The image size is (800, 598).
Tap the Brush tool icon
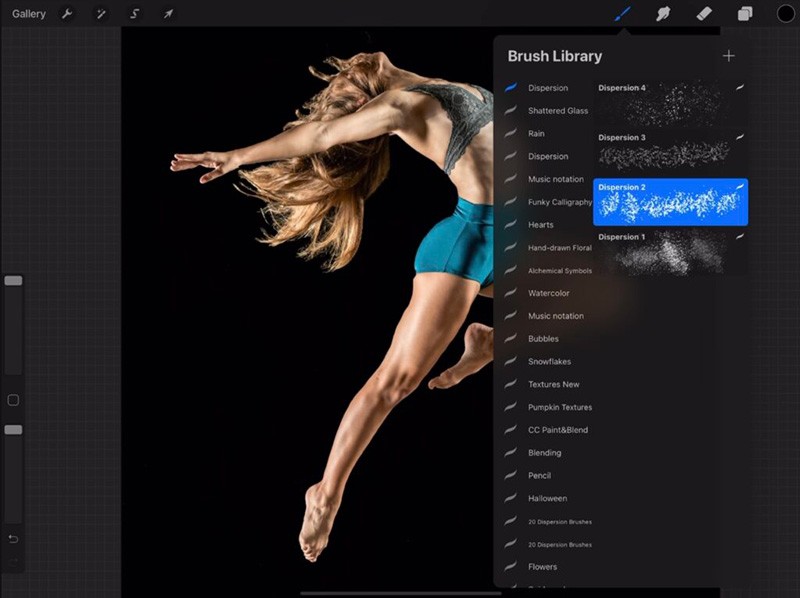click(622, 14)
